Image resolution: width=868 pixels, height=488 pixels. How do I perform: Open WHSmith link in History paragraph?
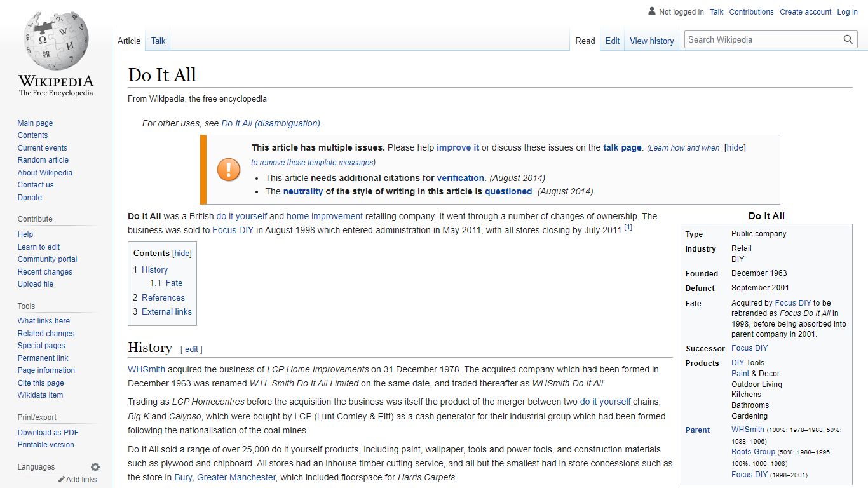click(146, 369)
